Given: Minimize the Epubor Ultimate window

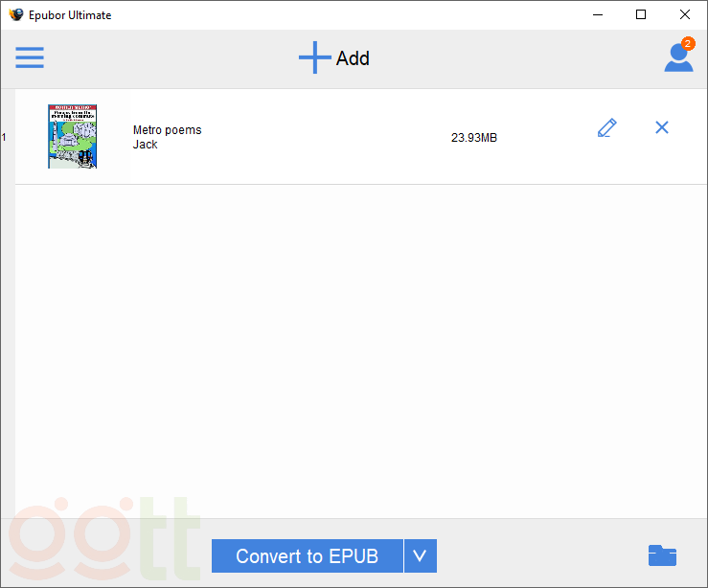Looking at the screenshot, I should tap(597, 14).
